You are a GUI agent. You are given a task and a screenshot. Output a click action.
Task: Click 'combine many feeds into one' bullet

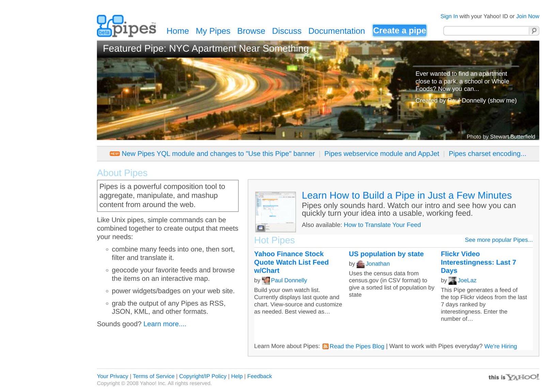173,254
